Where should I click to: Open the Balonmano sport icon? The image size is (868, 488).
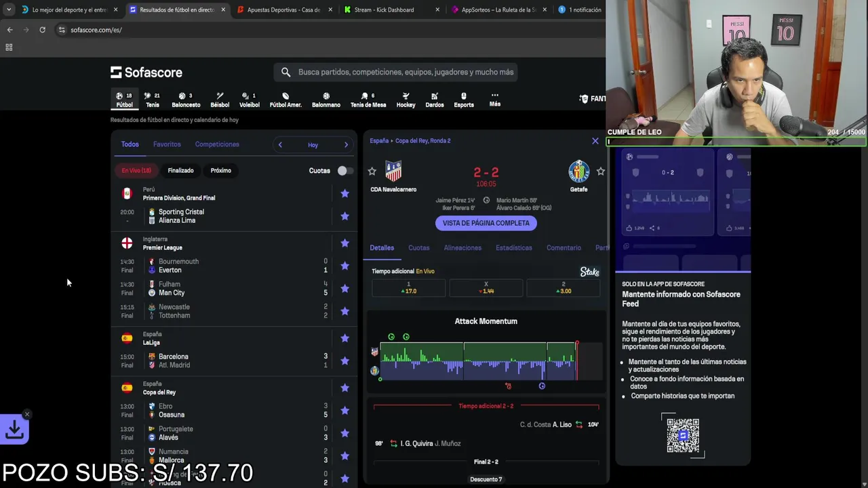326,100
